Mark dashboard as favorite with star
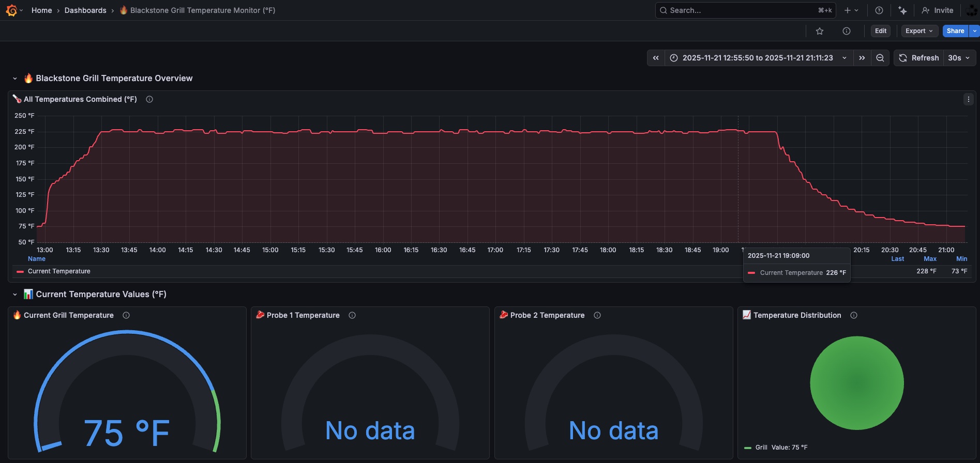Viewport: 980px width, 463px height. (820, 31)
